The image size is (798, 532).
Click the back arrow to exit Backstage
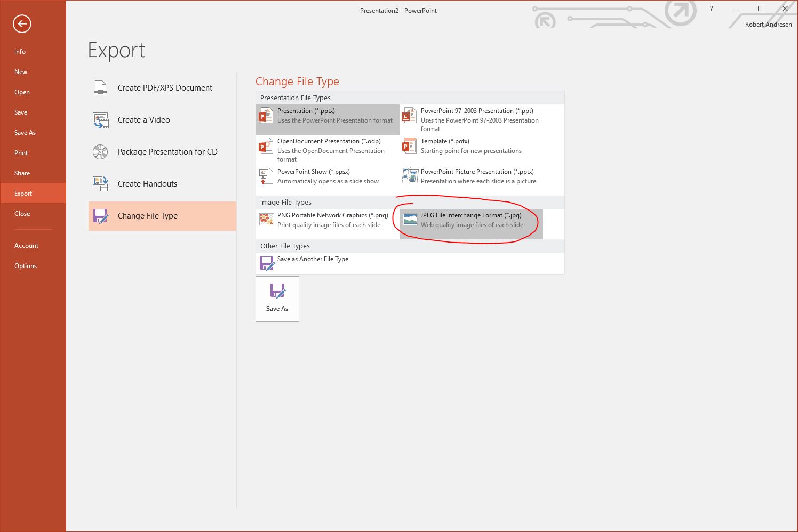coord(22,23)
